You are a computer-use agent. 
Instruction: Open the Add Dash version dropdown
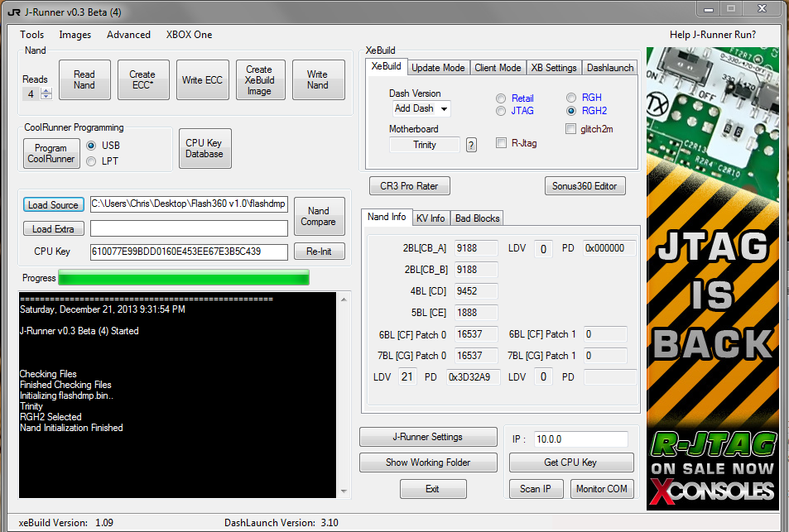click(x=445, y=108)
